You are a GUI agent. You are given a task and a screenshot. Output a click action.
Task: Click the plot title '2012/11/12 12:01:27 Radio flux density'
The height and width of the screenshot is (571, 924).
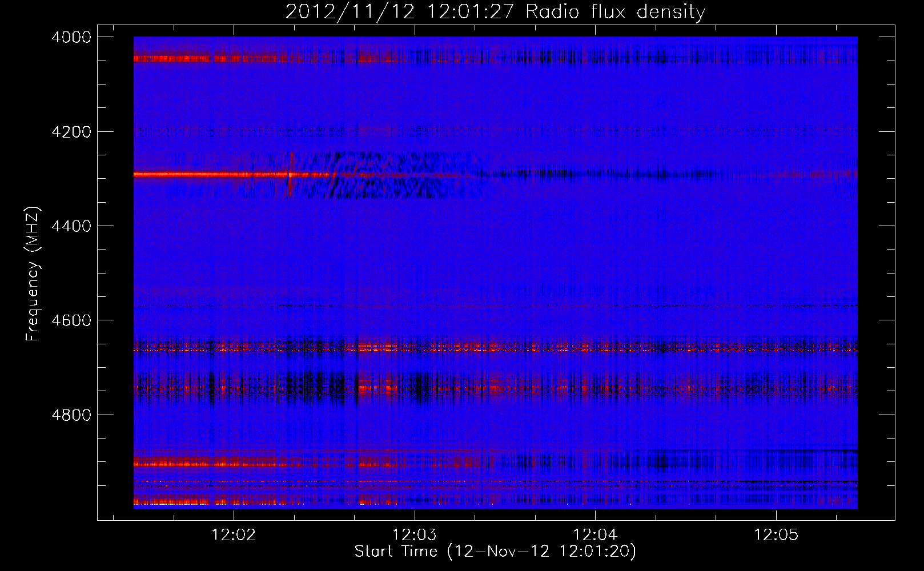[x=495, y=11]
